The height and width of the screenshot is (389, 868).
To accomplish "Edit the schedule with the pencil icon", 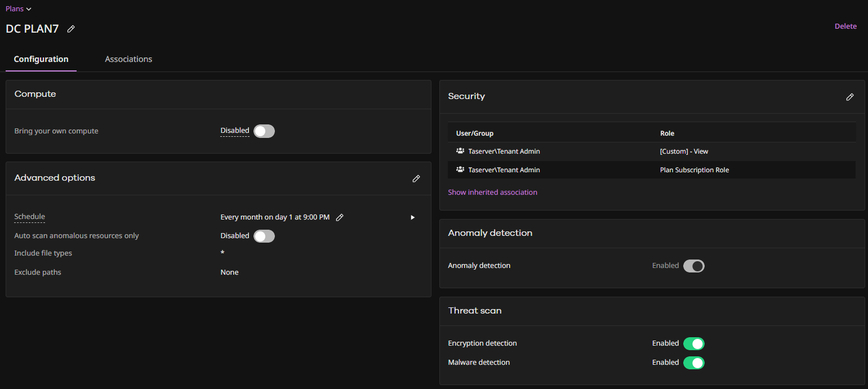I will click(340, 217).
